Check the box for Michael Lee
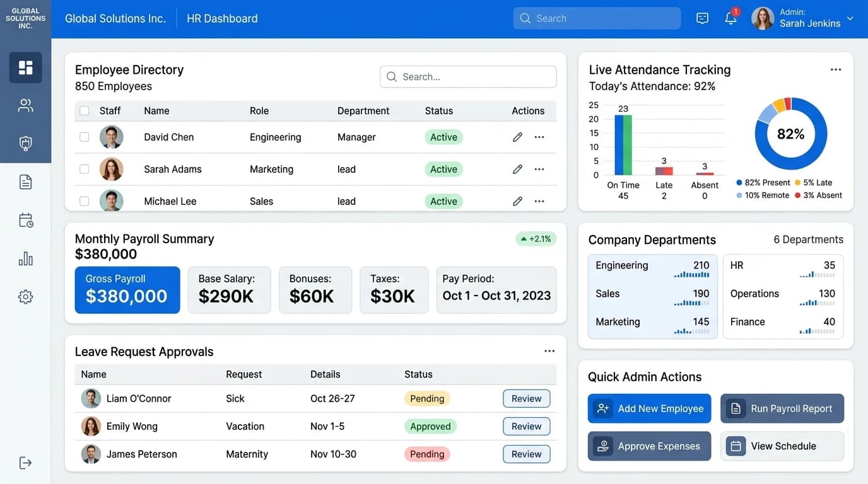Image resolution: width=868 pixels, height=484 pixels. 85,202
